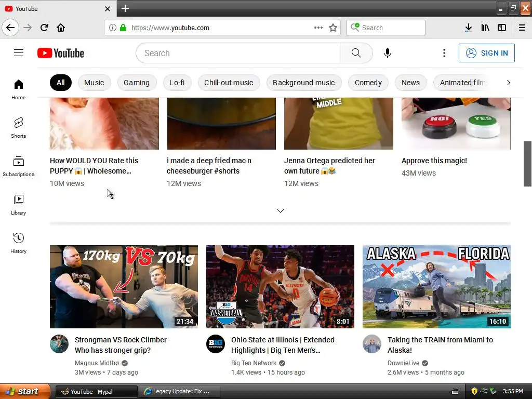
Task: Open page actions three-dot menu in address bar
Action: click(318, 28)
